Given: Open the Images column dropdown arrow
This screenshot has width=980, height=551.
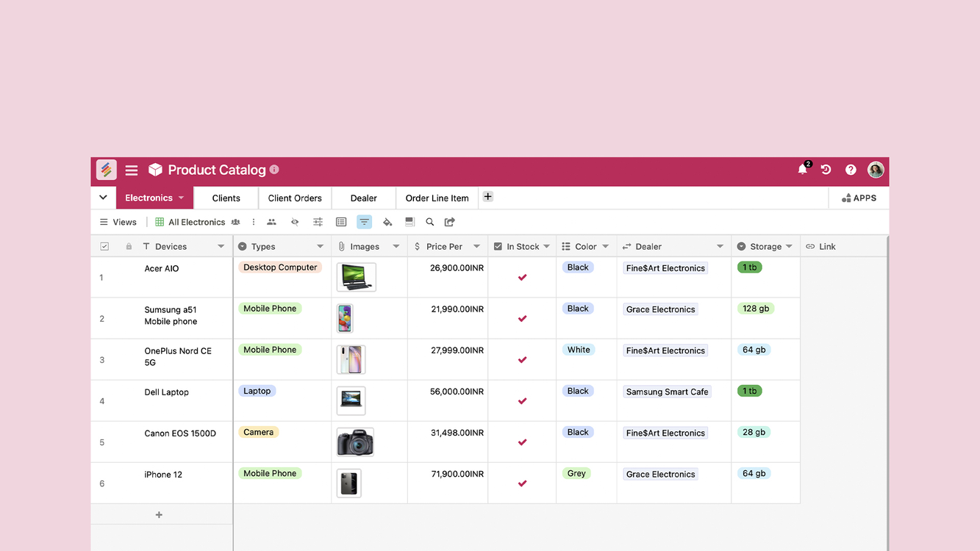Looking at the screenshot, I should [x=396, y=247].
